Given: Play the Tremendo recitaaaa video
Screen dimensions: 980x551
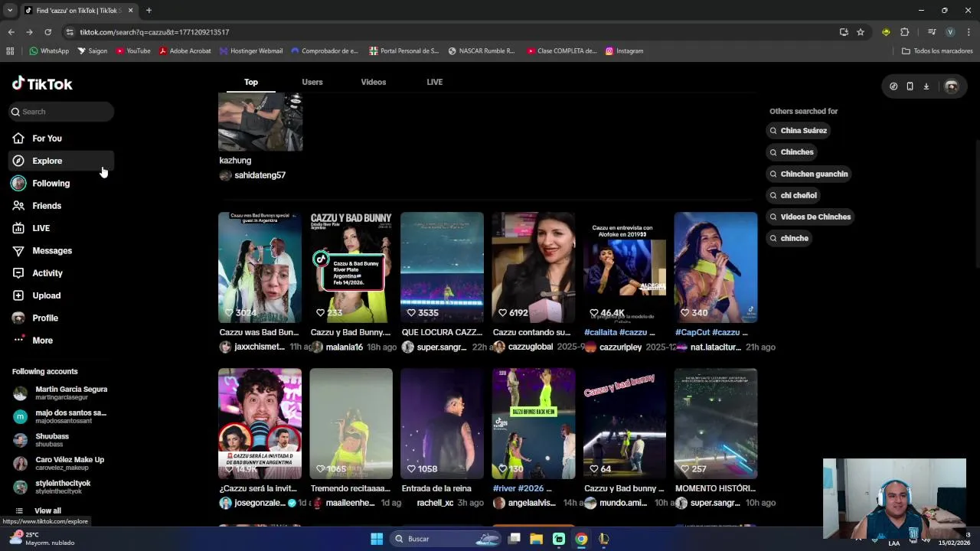Looking at the screenshot, I should [351, 424].
